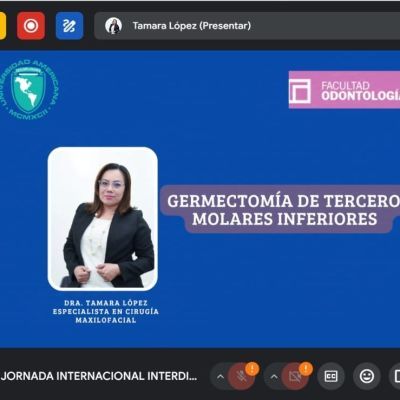Click the red record button
Image resolution: width=400 pixels, height=400 pixels.
click(31, 26)
